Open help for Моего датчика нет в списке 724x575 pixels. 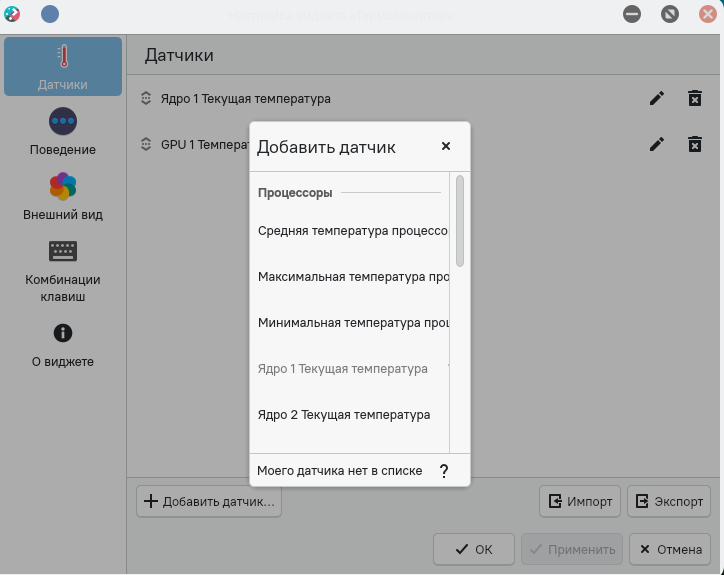pyautogui.click(x=444, y=471)
